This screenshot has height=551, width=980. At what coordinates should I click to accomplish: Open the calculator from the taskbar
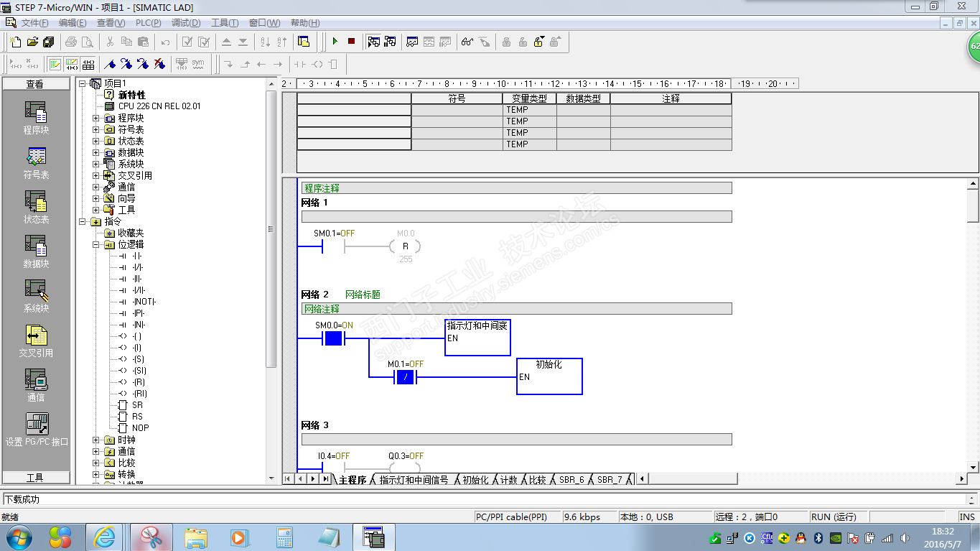click(x=284, y=537)
